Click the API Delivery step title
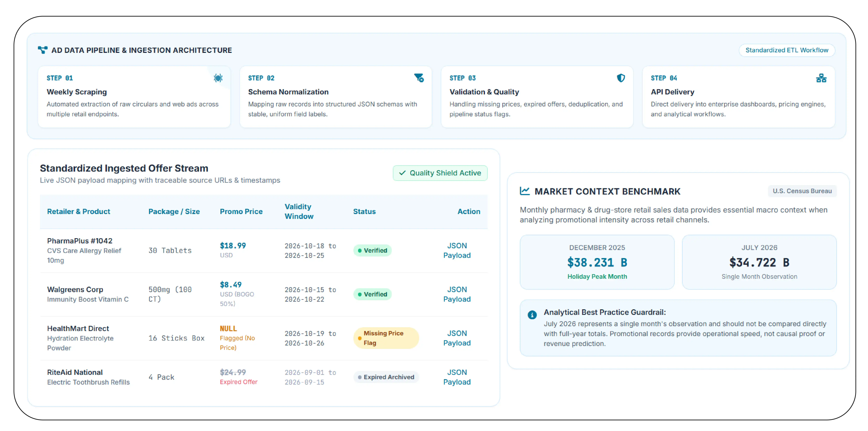The image size is (868, 431). (672, 92)
